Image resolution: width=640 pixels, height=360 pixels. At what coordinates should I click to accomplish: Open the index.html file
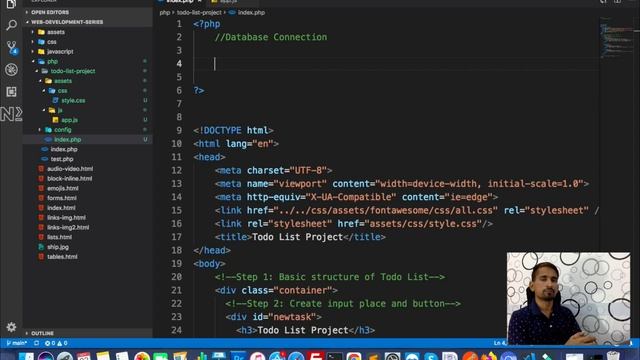coord(61,208)
